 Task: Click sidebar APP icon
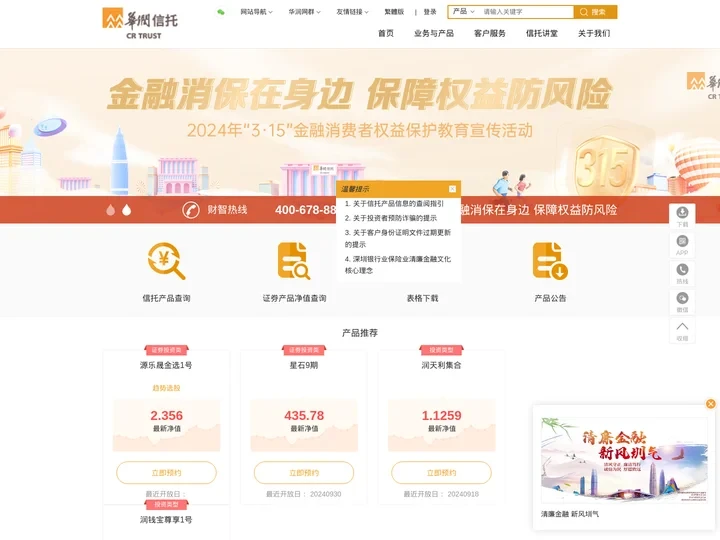click(682, 241)
